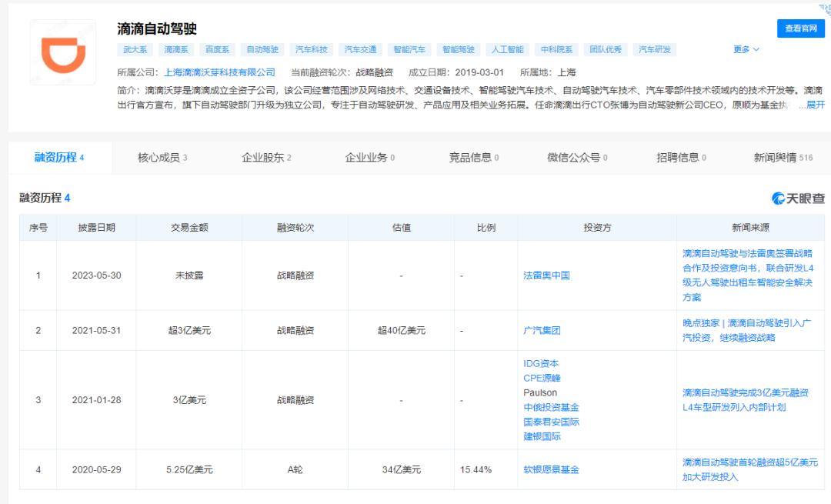This screenshot has width=831, height=504.
Task: Switch to the 企业业务 tab
Action: pyautogui.click(x=370, y=158)
